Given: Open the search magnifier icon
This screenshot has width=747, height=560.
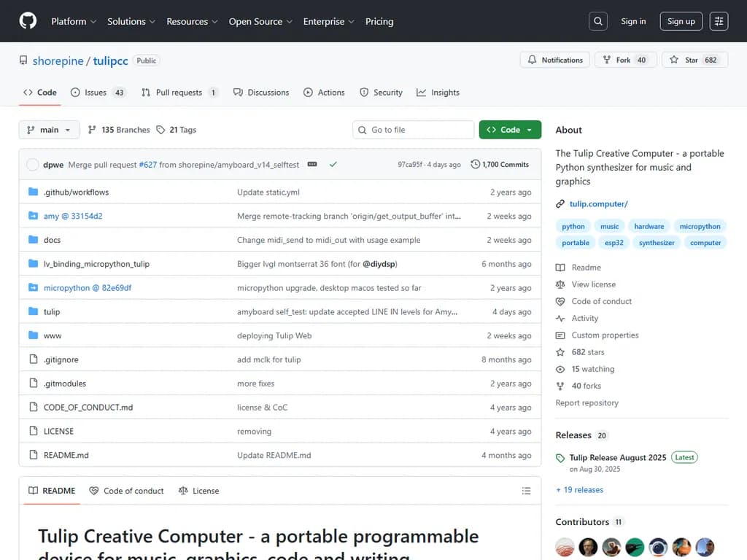Looking at the screenshot, I should (x=598, y=21).
